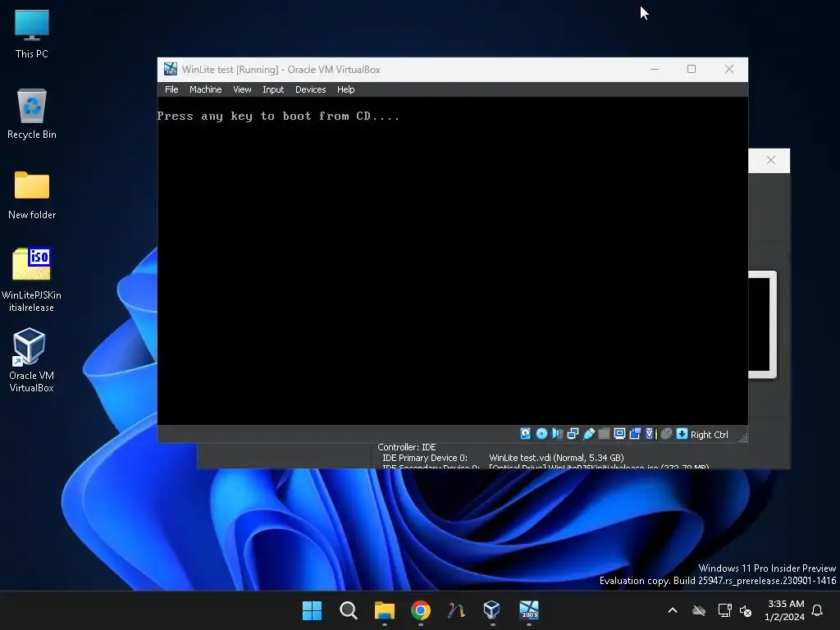The image size is (840, 630).
Task: Click the display status icon
Action: tap(619, 434)
